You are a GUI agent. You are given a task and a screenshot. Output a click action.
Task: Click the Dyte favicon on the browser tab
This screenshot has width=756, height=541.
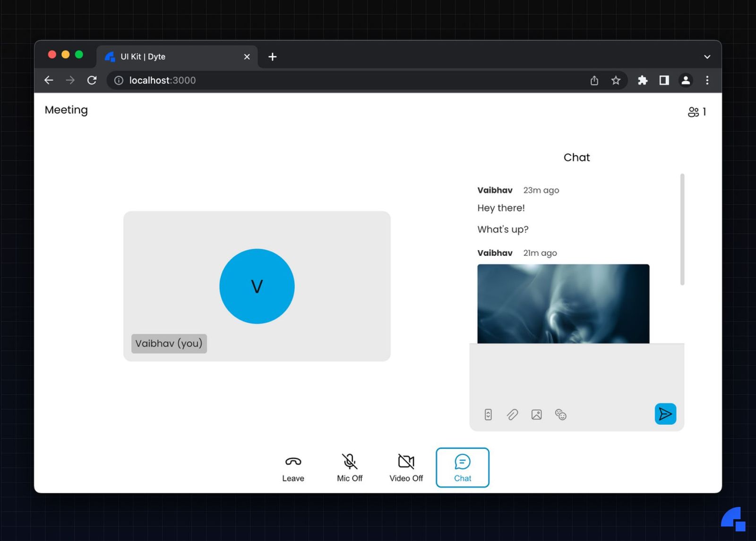click(109, 56)
